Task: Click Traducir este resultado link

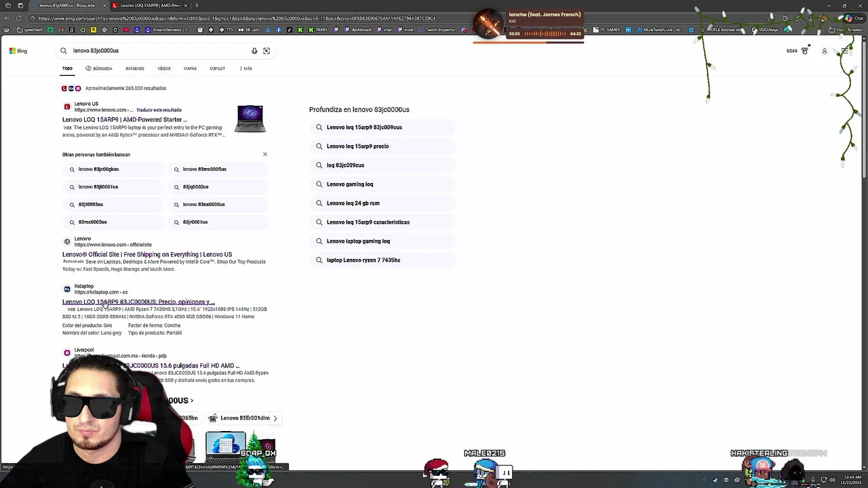Action: (x=159, y=110)
